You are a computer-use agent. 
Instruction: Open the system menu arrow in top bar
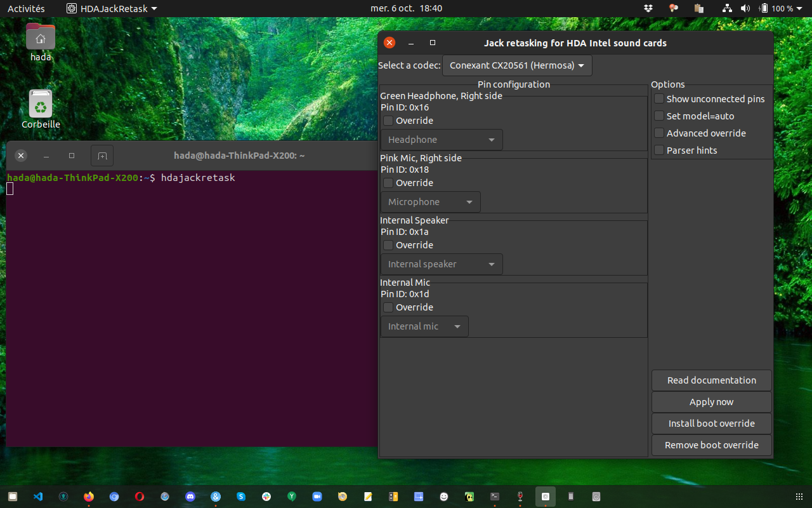point(800,9)
